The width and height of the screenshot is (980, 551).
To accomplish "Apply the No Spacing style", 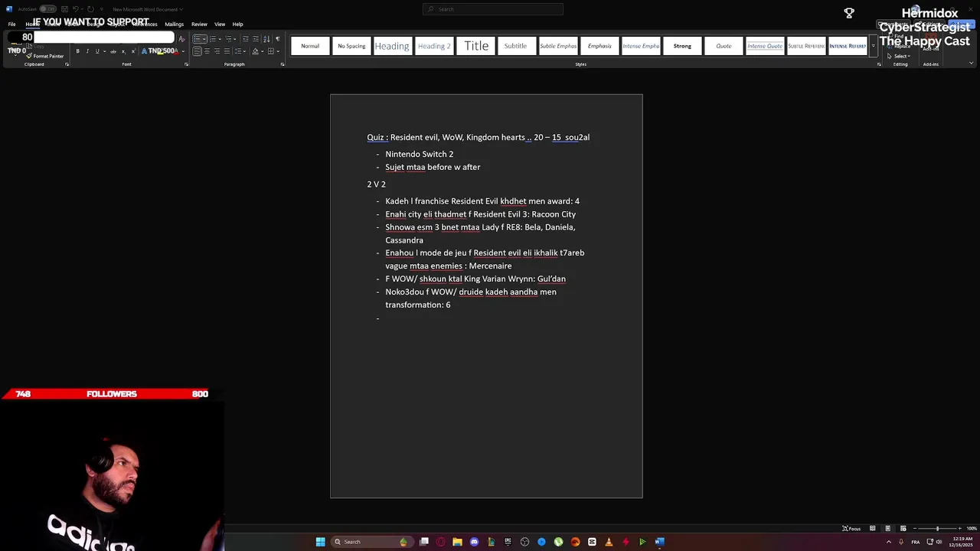I will tap(351, 46).
